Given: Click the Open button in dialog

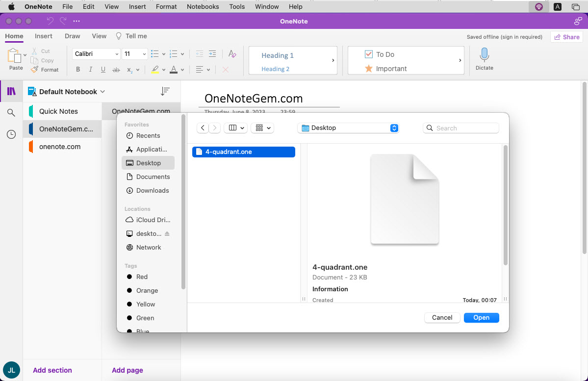Looking at the screenshot, I should point(481,318).
